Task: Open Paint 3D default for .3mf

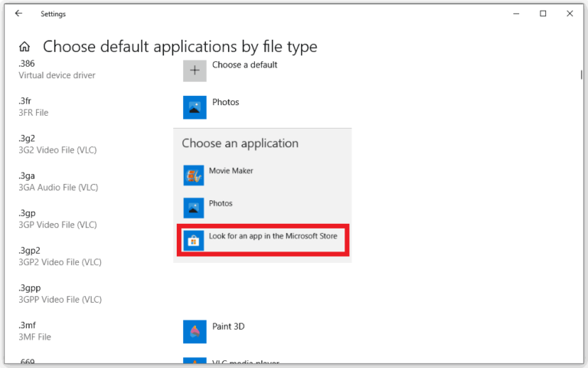Action: pyautogui.click(x=228, y=327)
